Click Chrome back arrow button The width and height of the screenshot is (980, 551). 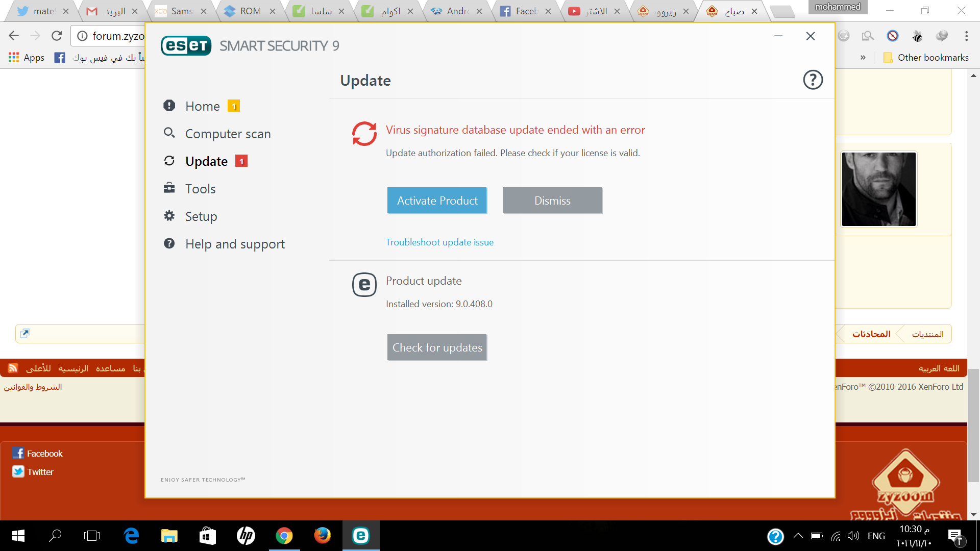[14, 36]
